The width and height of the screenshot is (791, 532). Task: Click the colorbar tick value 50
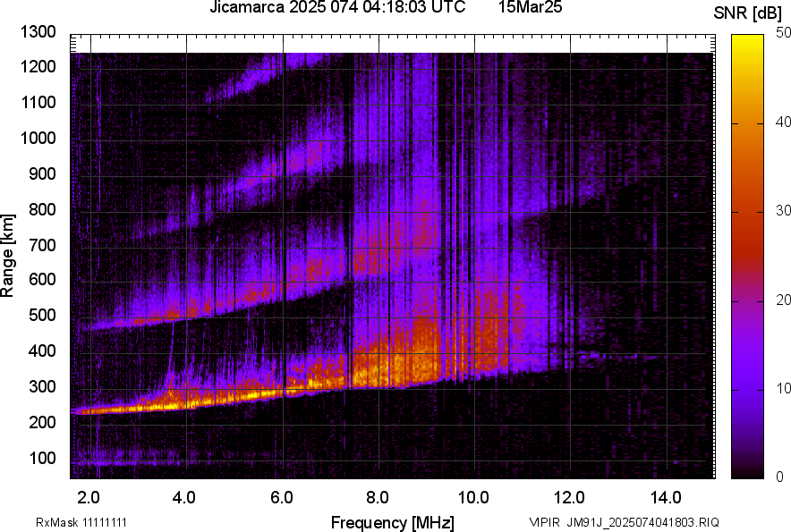[x=784, y=33]
